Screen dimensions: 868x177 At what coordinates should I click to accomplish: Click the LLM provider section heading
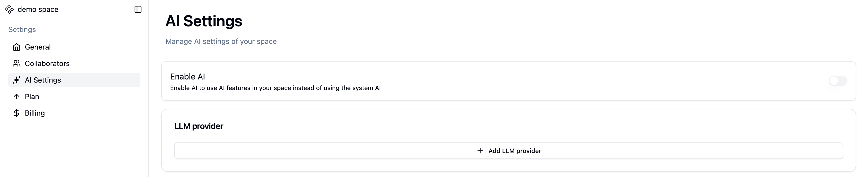pos(199,126)
